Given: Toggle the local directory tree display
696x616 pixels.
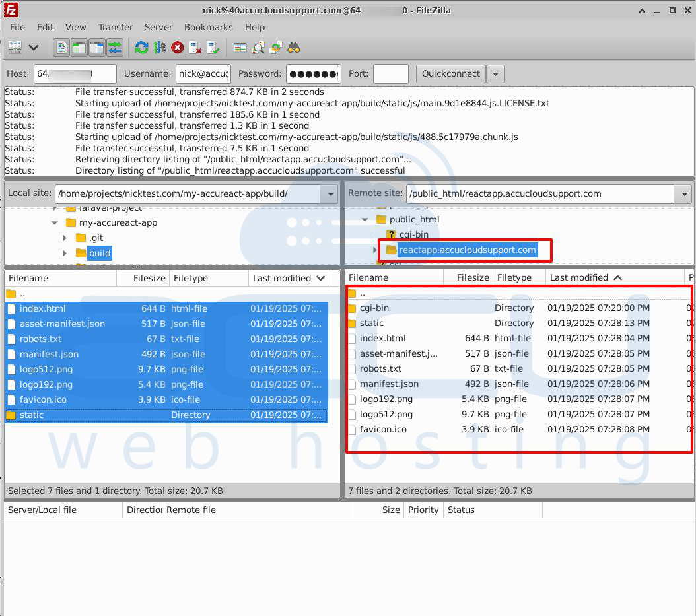Looking at the screenshot, I should (79, 48).
